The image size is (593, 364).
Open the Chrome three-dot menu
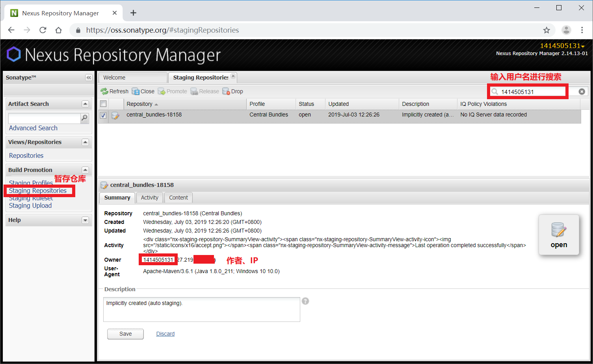(x=582, y=30)
